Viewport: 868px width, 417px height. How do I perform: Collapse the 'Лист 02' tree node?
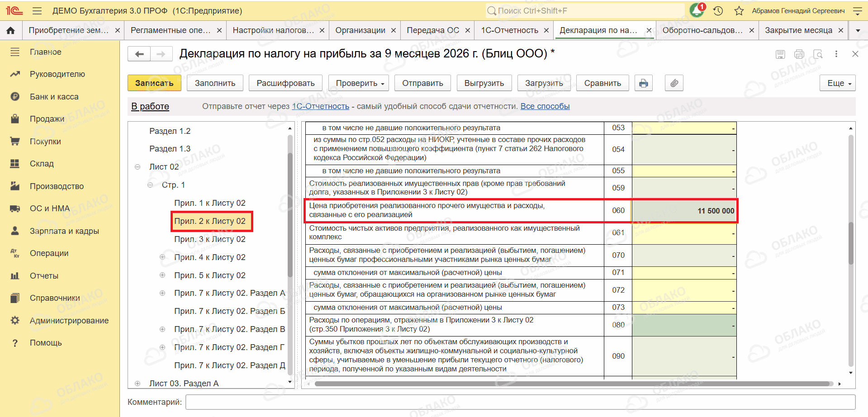coord(138,167)
